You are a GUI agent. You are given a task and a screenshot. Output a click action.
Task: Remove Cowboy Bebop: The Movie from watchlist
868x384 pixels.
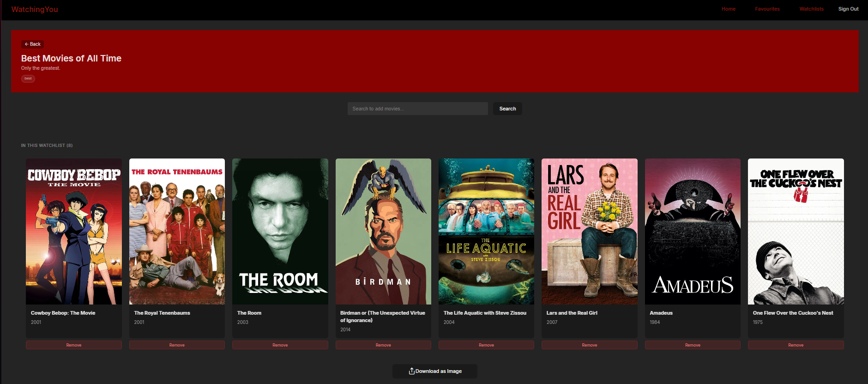pos(74,345)
